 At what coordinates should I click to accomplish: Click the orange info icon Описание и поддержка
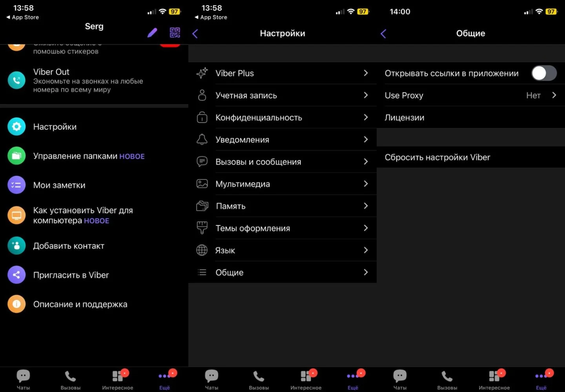coord(16,304)
